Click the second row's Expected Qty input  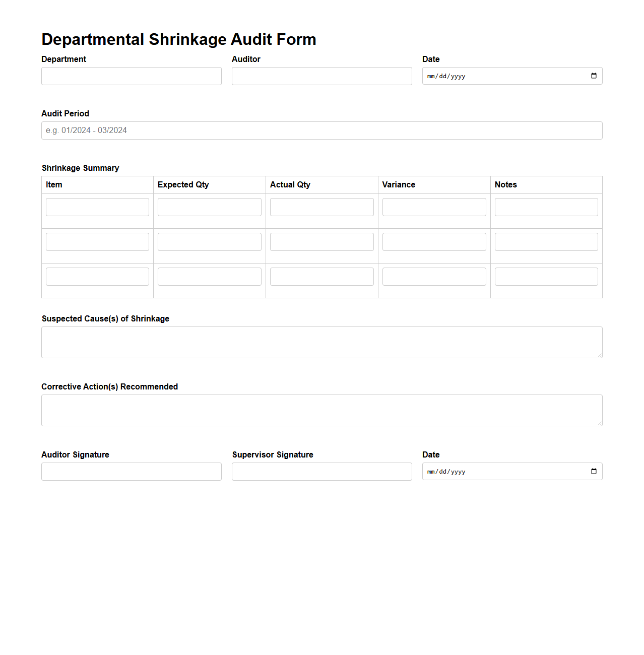[x=209, y=241]
